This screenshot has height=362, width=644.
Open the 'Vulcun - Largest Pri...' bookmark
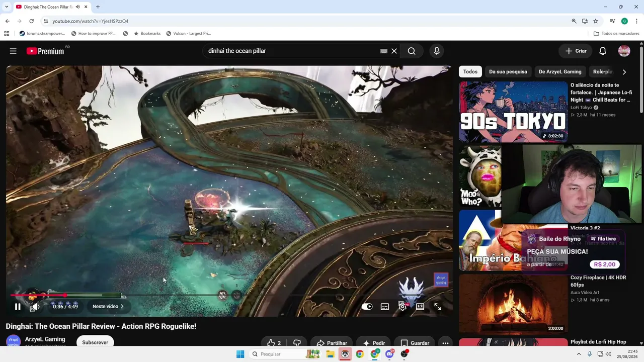pyautogui.click(x=189, y=34)
